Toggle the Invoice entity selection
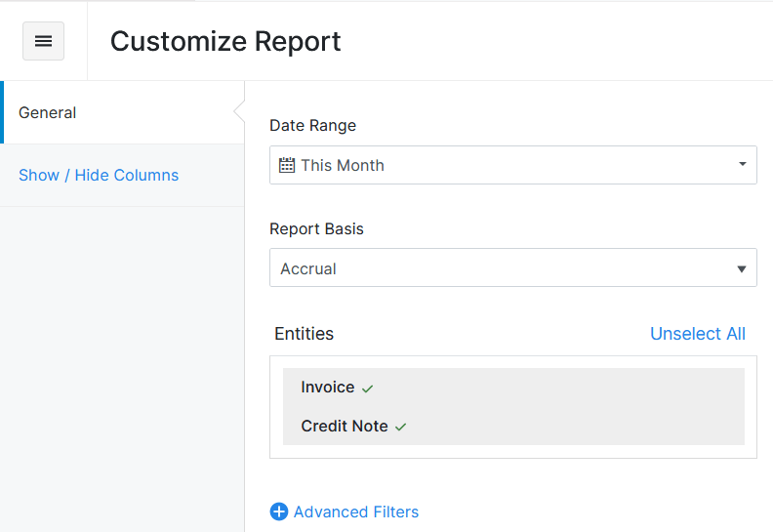 (x=513, y=388)
